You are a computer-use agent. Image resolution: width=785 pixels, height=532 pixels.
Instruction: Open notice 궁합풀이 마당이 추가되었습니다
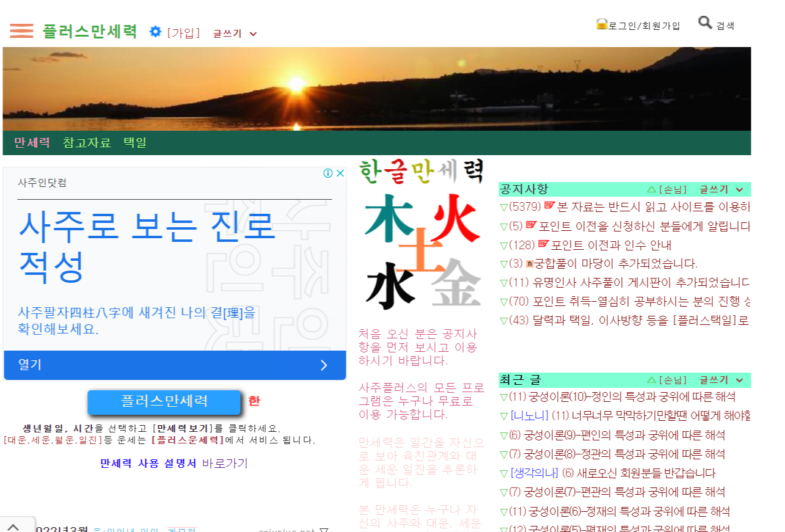click(616, 264)
